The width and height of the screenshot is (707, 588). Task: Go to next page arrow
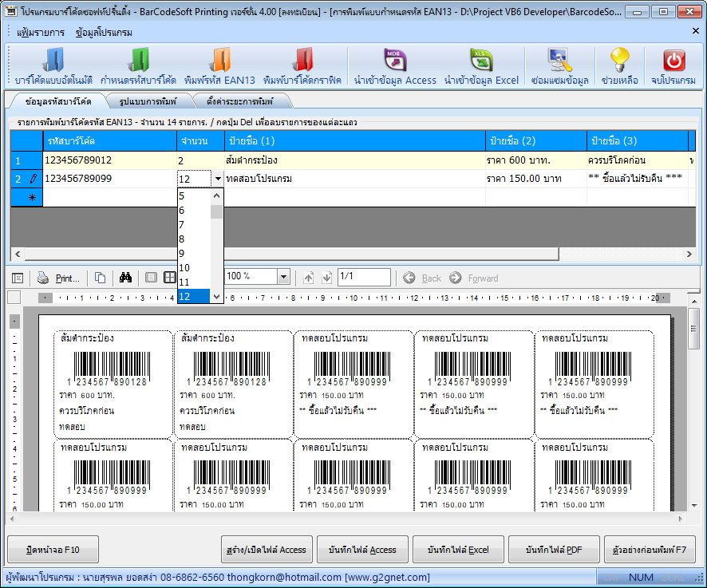tap(327, 278)
